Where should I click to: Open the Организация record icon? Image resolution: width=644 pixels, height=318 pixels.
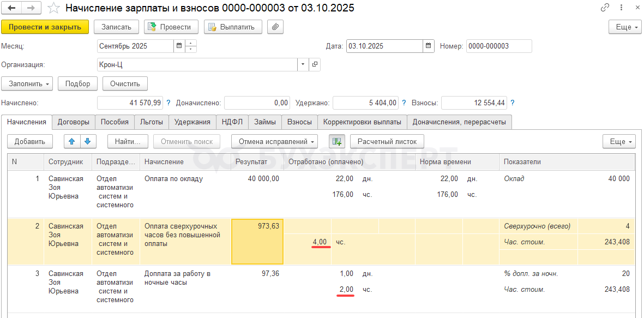pos(315,64)
